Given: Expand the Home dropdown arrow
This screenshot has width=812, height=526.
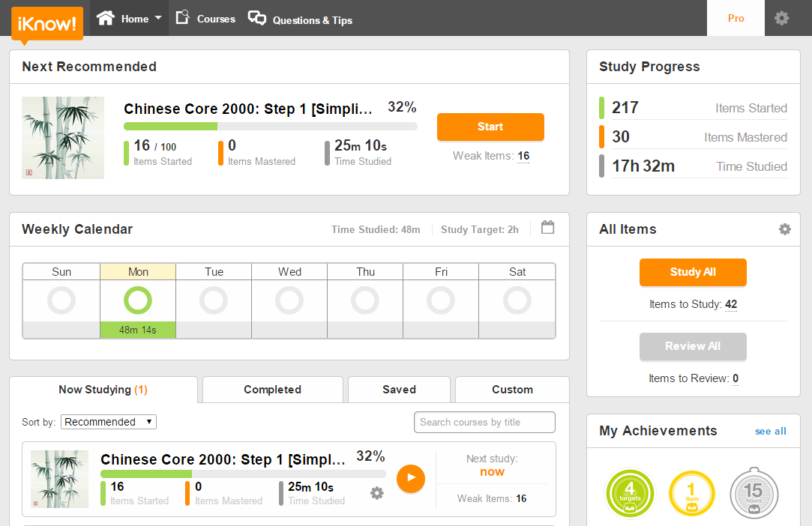Looking at the screenshot, I should point(158,18).
